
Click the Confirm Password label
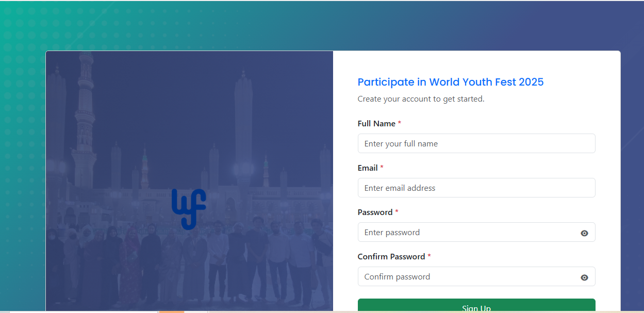(391, 257)
